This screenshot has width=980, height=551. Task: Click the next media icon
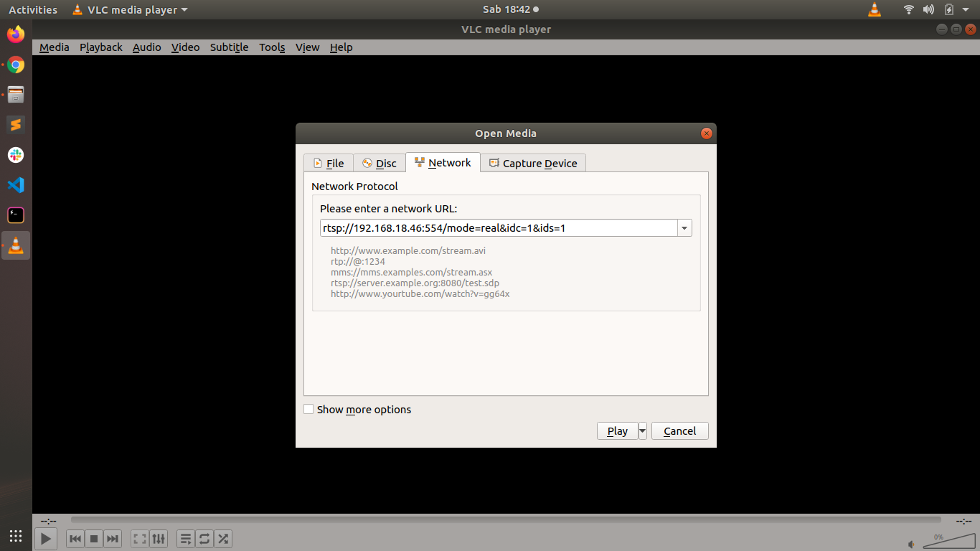[x=112, y=538]
